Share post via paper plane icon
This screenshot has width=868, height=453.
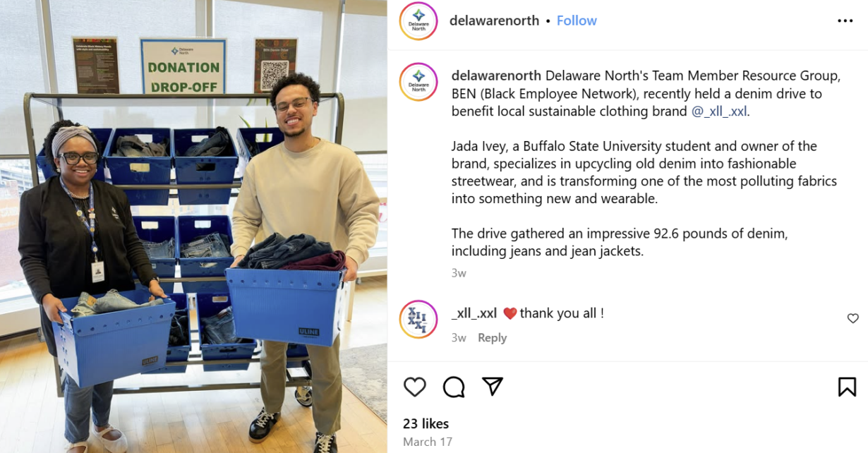click(x=493, y=386)
